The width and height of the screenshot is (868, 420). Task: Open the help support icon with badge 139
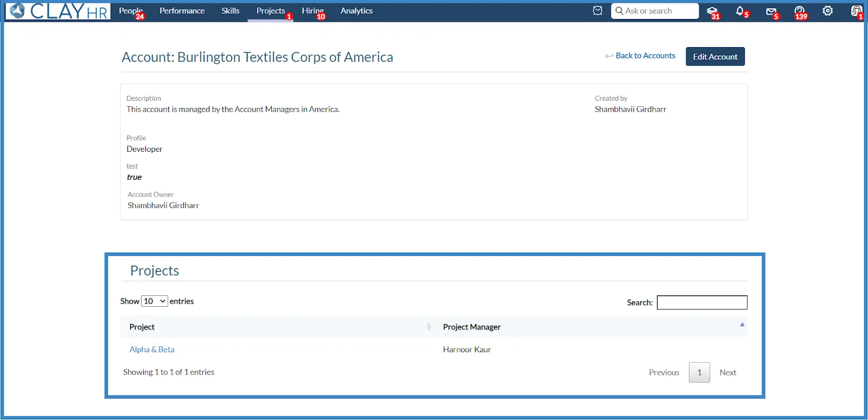[x=800, y=11]
